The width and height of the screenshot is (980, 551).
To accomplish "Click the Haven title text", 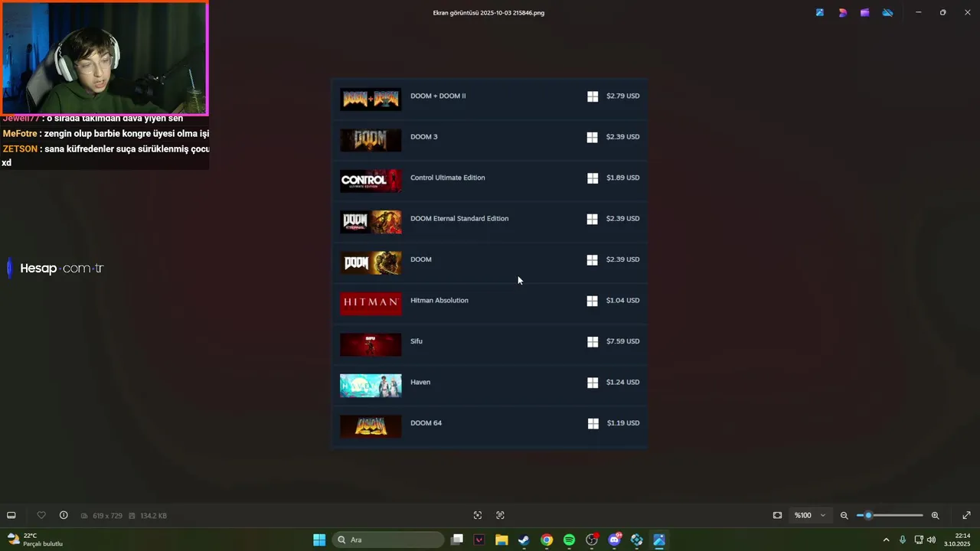I will click(x=420, y=382).
